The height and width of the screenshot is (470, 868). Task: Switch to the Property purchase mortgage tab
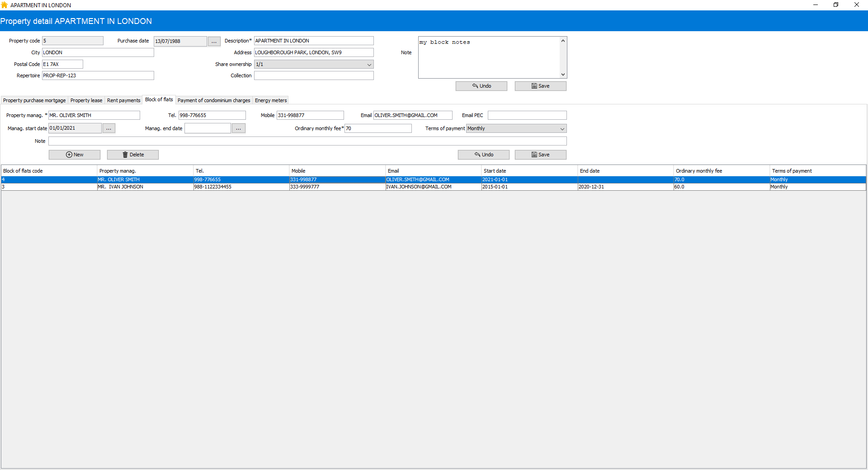[x=34, y=100]
